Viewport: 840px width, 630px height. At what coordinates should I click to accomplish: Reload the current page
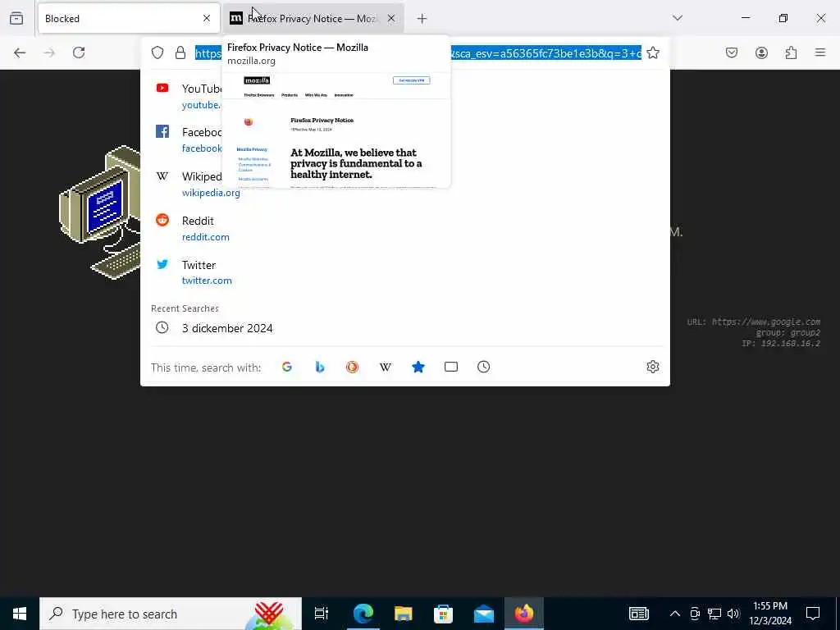tap(79, 52)
